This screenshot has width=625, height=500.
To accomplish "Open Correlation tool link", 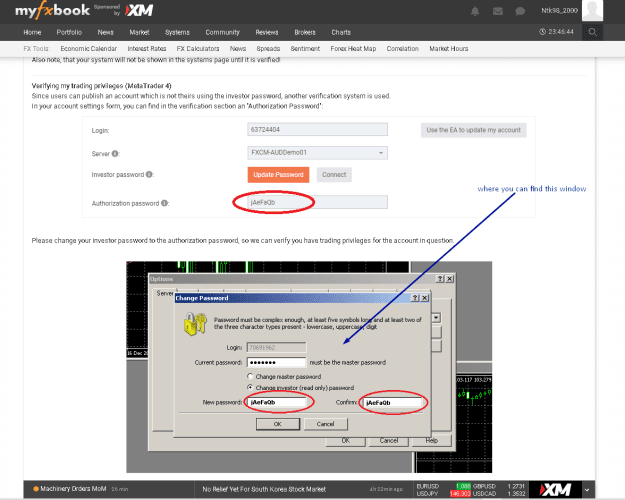I will point(403,49).
